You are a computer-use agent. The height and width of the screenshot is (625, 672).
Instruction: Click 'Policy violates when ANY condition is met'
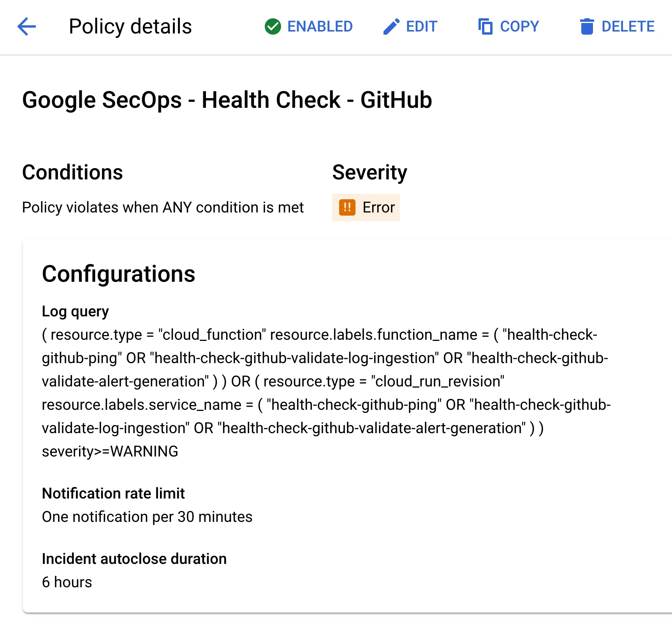(163, 207)
